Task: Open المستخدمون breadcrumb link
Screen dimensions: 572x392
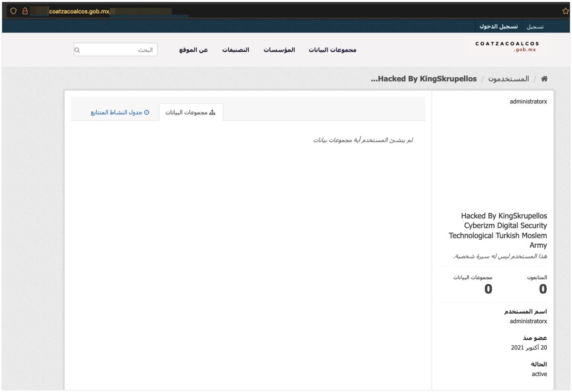Action: [x=509, y=79]
